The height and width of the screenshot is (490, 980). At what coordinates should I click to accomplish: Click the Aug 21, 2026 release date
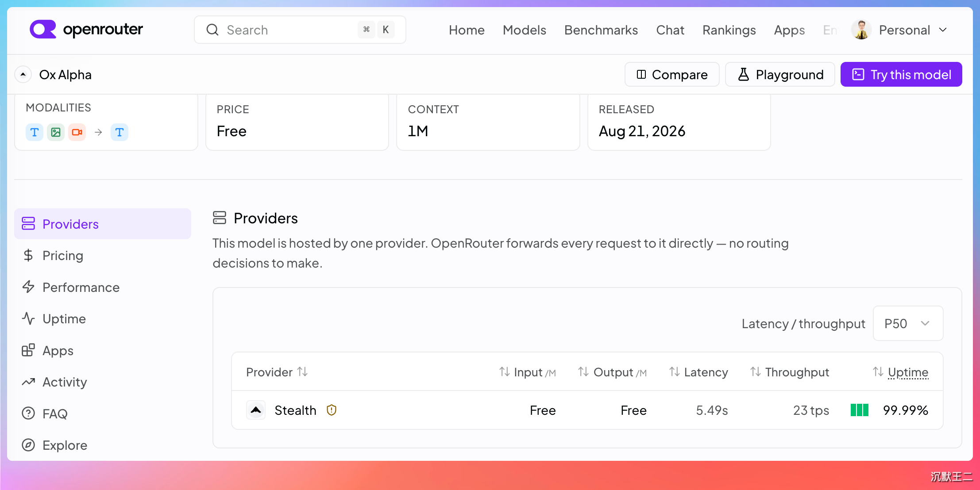coord(642,131)
